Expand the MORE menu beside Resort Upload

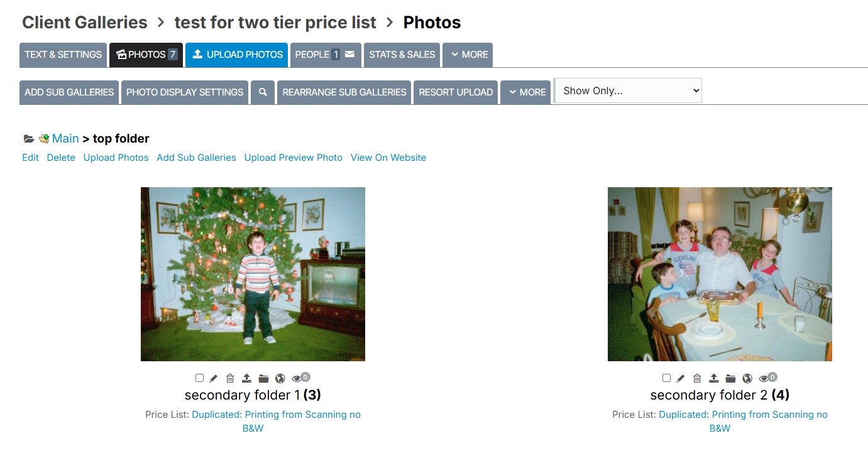point(525,92)
